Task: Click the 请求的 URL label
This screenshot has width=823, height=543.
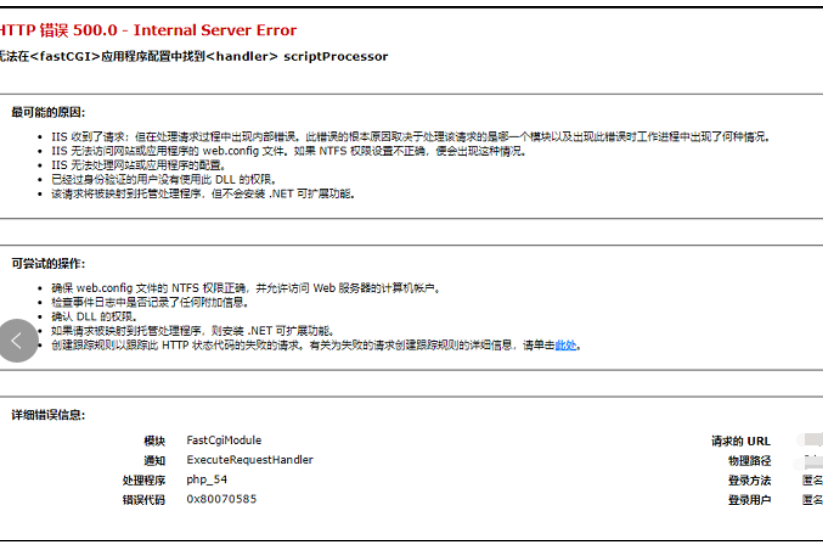Action: (741, 441)
